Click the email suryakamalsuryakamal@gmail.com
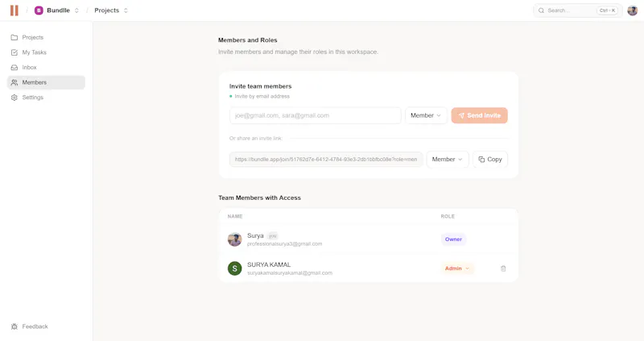 (x=290, y=272)
